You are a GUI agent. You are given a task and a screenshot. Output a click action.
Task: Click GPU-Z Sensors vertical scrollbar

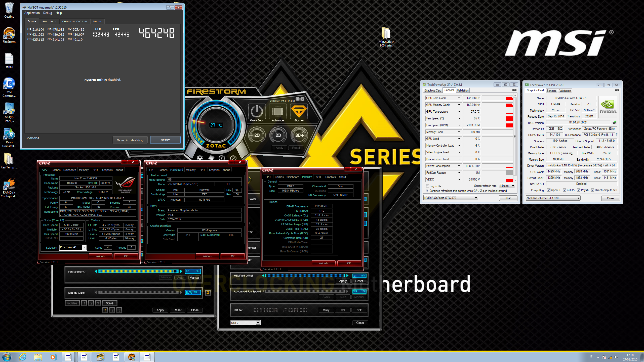click(515, 138)
